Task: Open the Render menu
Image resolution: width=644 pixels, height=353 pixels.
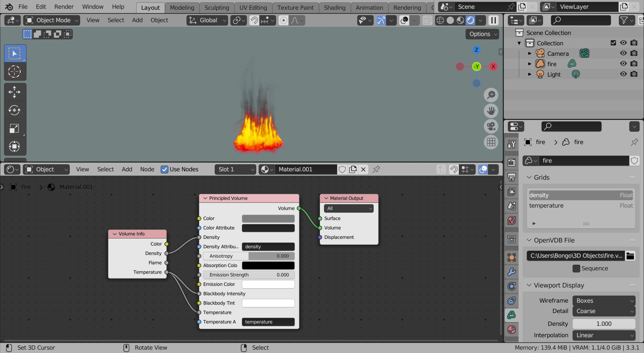Action: click(x=64, y=7)
